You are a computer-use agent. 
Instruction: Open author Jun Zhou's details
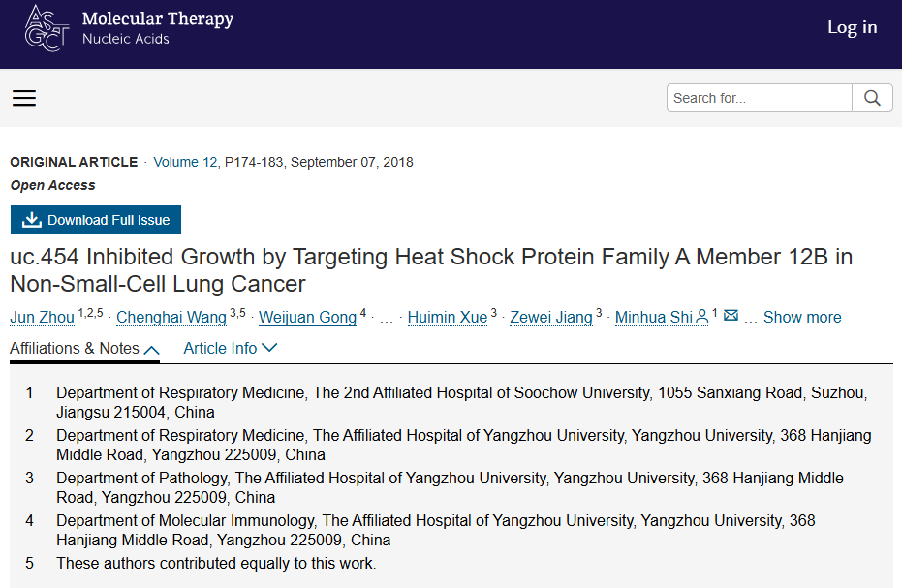tap(42, 317)
